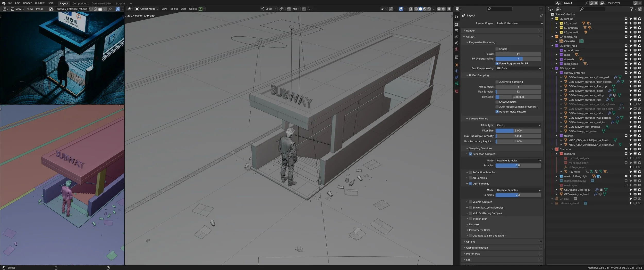Adjust Filter Size slider

tap(518, 130)
